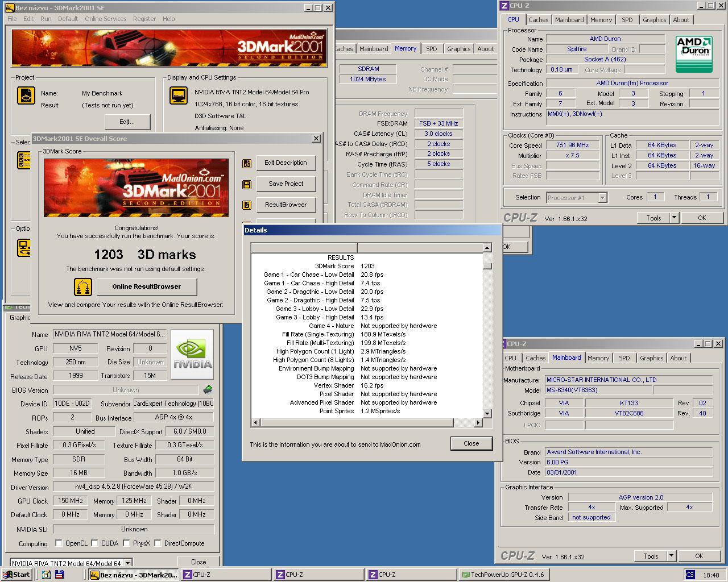The image size is (728, 582).
Task: Click the Core Speed '751.96 MHz' value
Action: [572, 145]
